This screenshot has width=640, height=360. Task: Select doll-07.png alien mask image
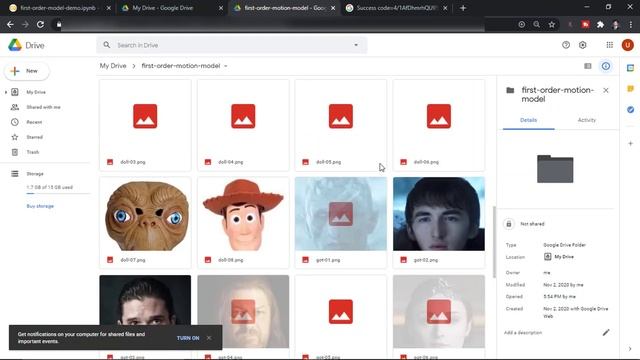click(145, 223)
